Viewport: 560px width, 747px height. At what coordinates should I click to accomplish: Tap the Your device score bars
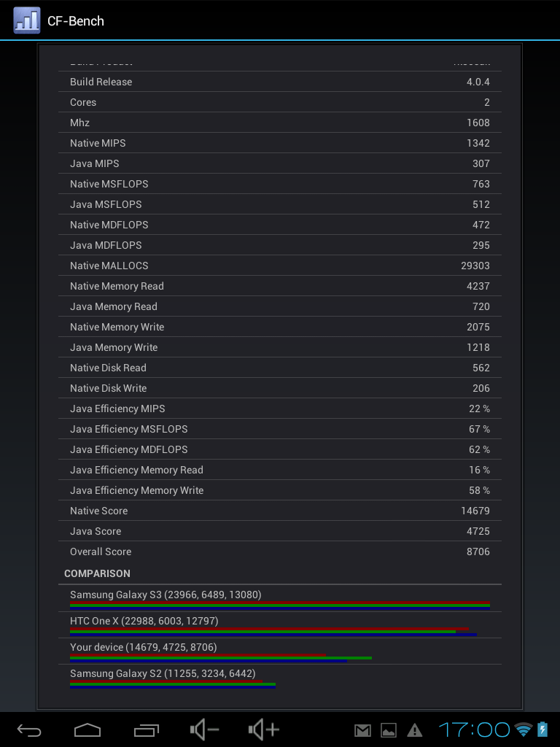pos(221,659)
